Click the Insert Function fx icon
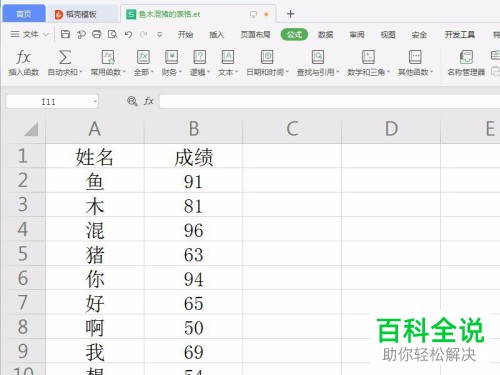Viewport: 500px width, 375px height. pos(23,57)
